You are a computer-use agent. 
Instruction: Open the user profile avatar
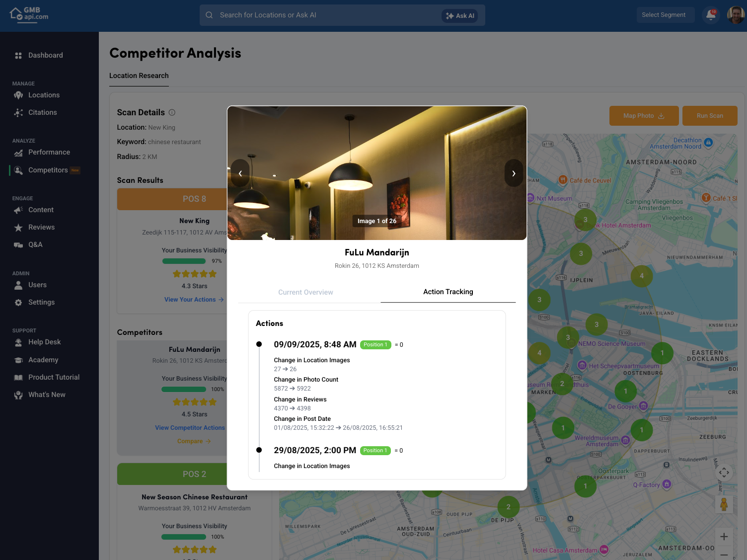[x=736, y=15]
